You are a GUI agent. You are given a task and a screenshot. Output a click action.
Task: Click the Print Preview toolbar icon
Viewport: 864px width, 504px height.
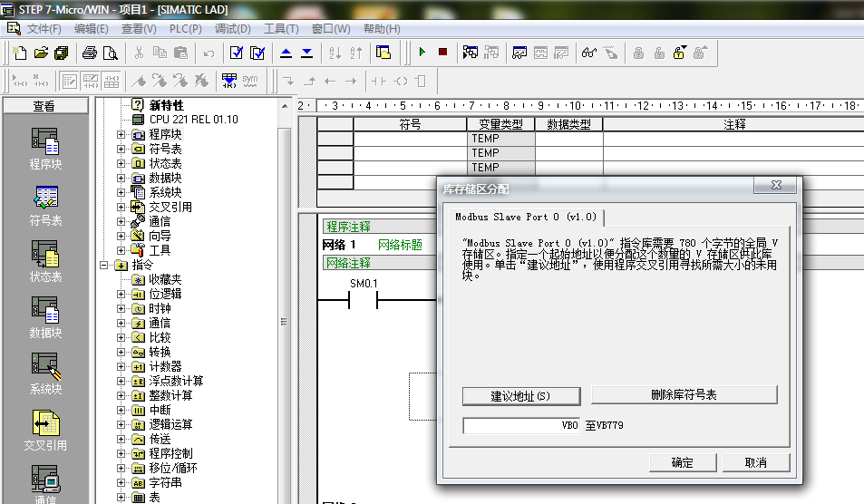pyautogui.click(x=109, y=53)
